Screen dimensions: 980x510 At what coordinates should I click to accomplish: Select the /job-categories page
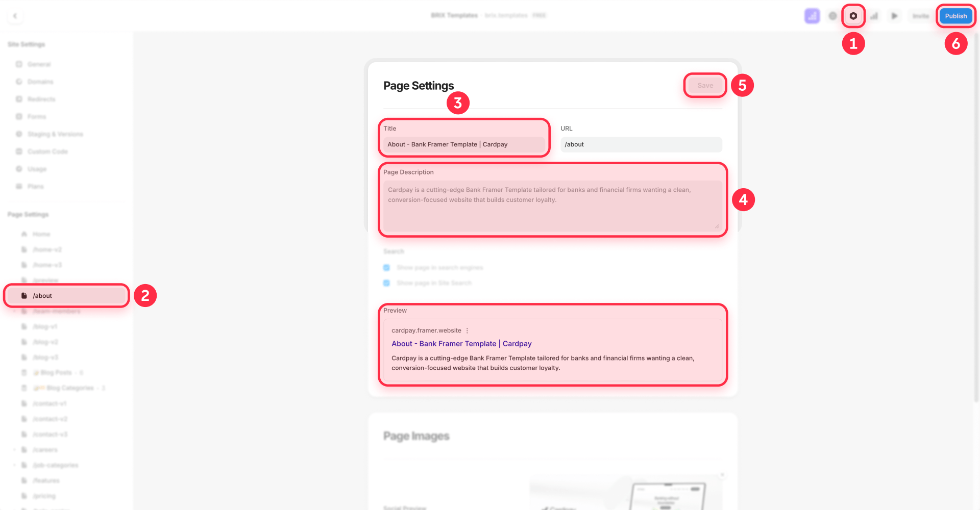(55, 465)
